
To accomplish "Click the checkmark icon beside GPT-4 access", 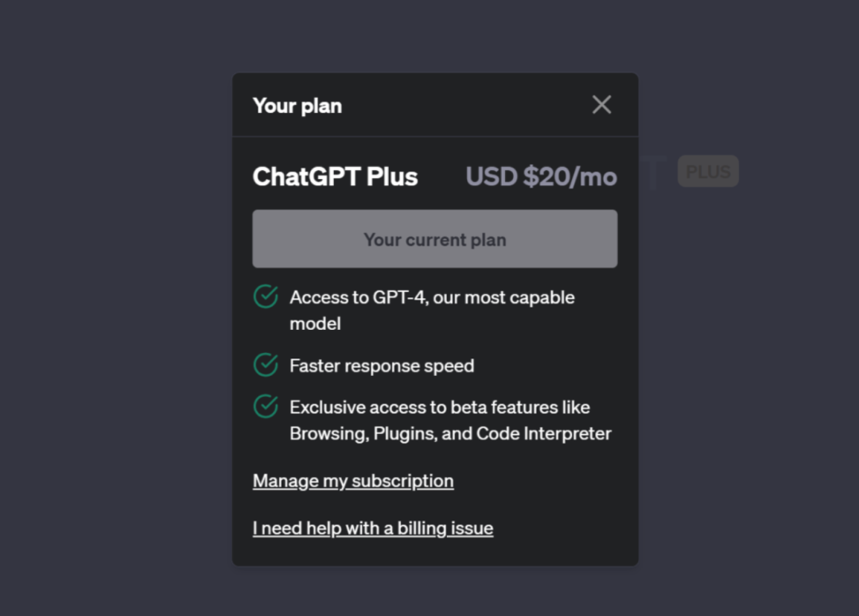I will (x=266, y=297).
